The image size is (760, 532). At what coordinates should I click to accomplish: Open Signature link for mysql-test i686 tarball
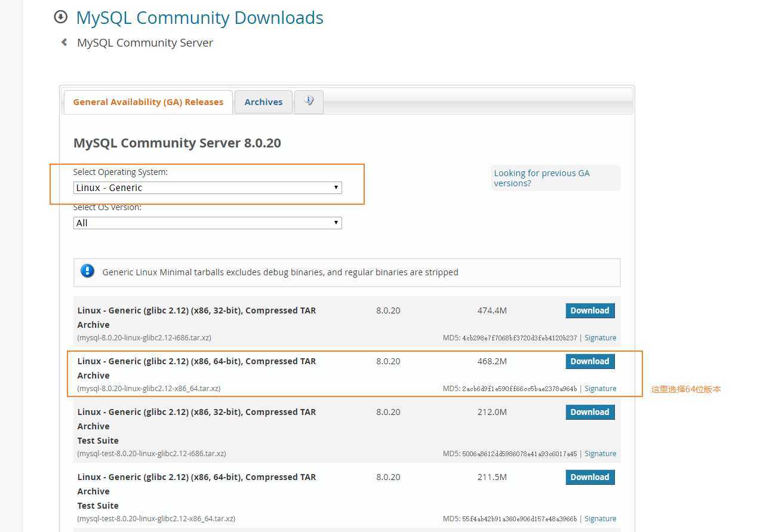point(600,454)
